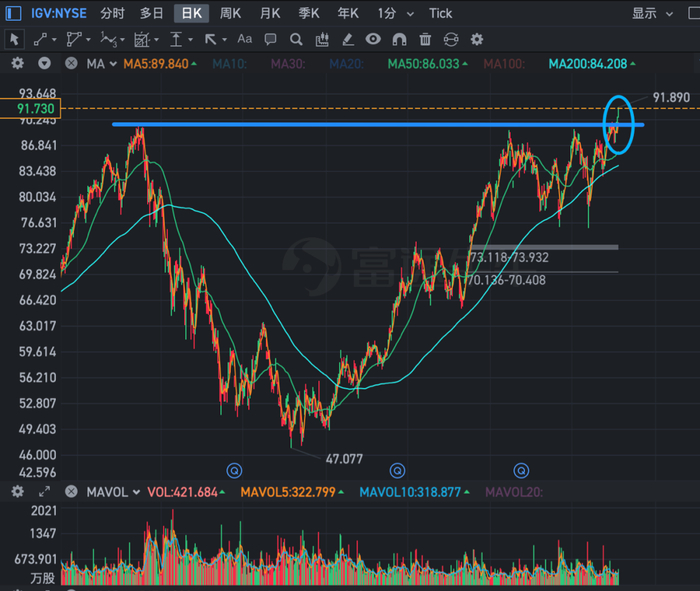Click the trash delete drawings icon
This screenshot has height=591, width=700.
click(x=425, y=39)
